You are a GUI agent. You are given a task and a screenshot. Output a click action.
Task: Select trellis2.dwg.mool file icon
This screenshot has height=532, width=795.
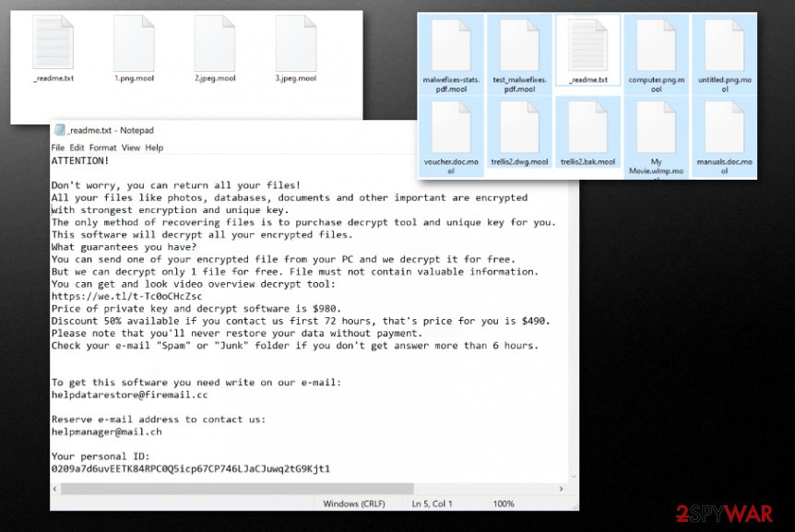click(x=519, y=133)
